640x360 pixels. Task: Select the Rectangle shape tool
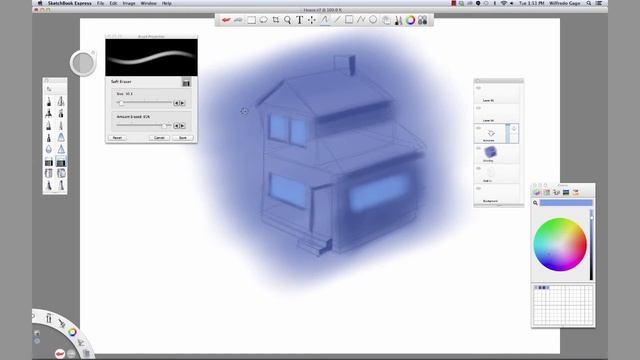[349, 20]
